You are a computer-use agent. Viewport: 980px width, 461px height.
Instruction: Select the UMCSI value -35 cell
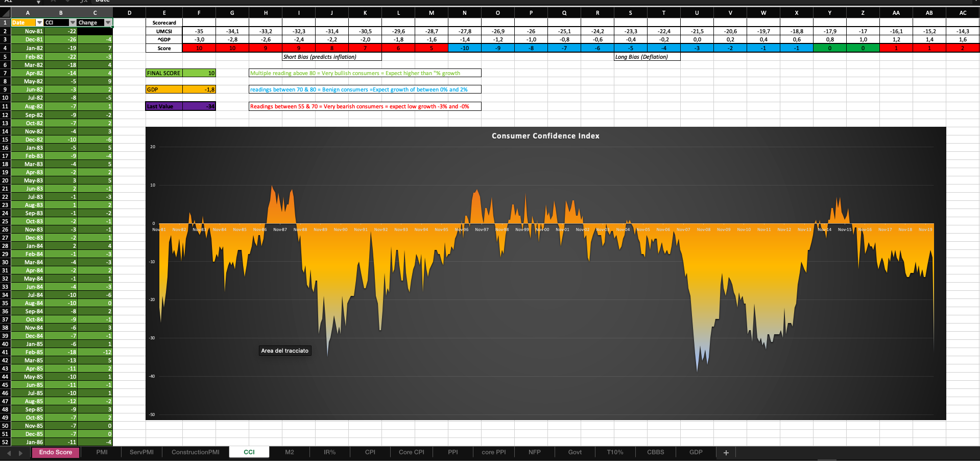coord(199,31)
